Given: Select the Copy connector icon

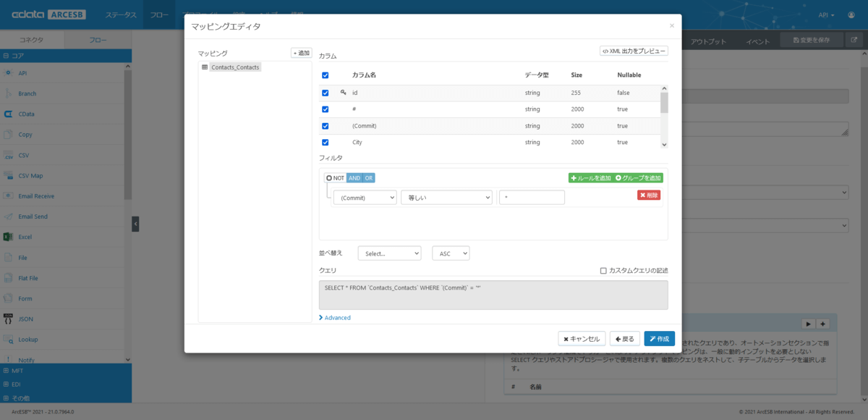Looking at the screenshot, I should [9, 135].
